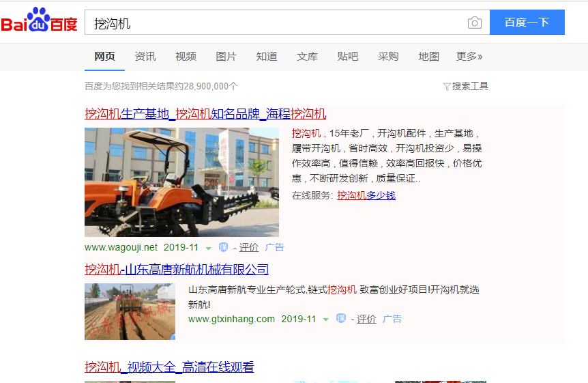Open 挖沟机-山东高唐新航机械有限公司 result title
This screenshot has width=588, height=383.
point(177,269)
